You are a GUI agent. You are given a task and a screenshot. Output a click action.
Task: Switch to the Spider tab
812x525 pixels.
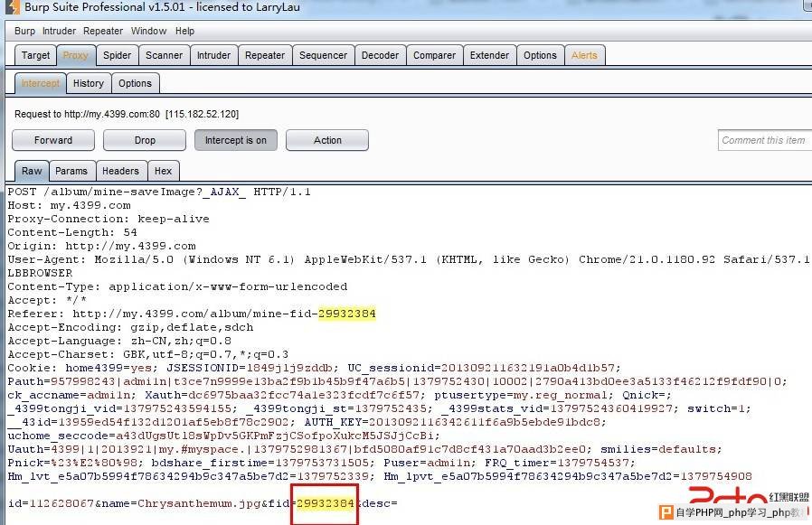point(117,55)
